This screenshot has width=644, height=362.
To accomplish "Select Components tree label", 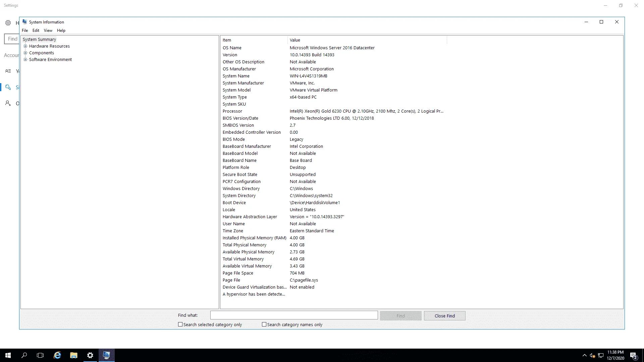I will click(41, 53).
